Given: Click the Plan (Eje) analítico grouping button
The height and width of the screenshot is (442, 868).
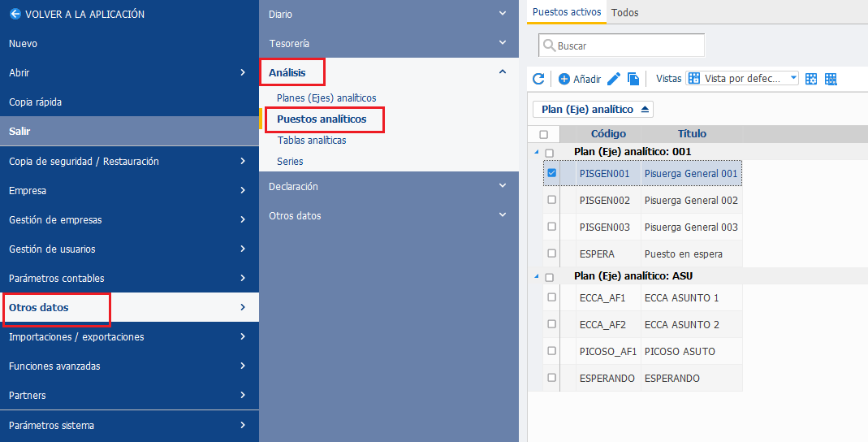Looking at the screenshot, I should click(593, 109).
